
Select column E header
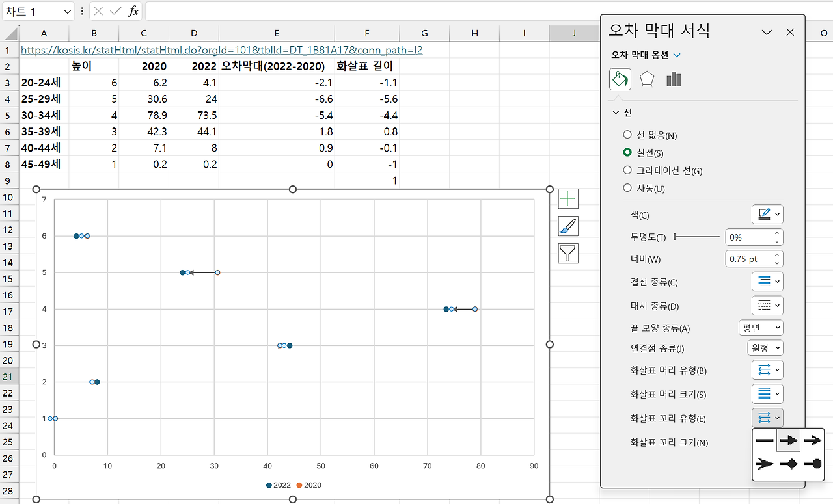tap(277, 33)
